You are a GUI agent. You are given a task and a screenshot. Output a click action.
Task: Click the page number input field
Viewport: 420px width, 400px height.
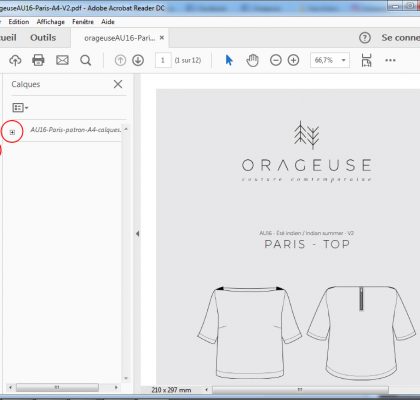coord(163,60)
